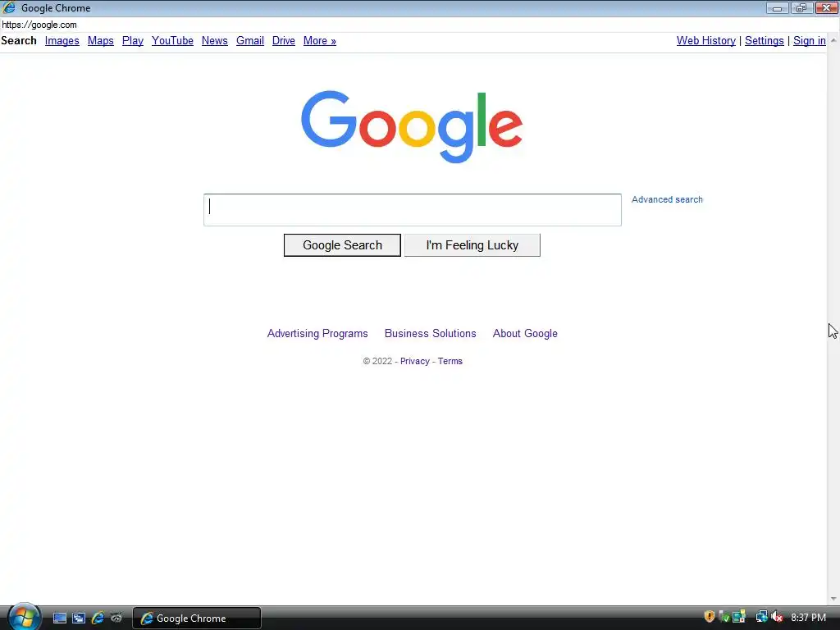The image size is (840, 630).
Task: Click the 8:37 PM clock
Action: point(808,617)
